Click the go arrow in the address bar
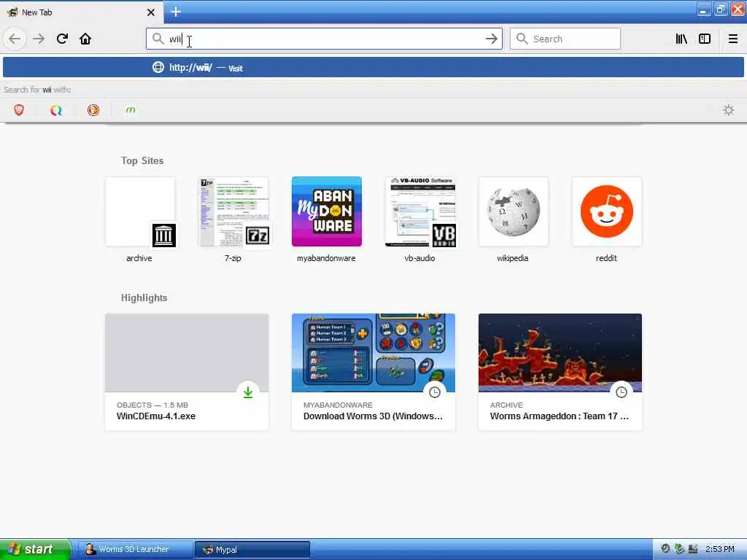The height and width of the screenshot is (560, 747). [x=491, y=39]
